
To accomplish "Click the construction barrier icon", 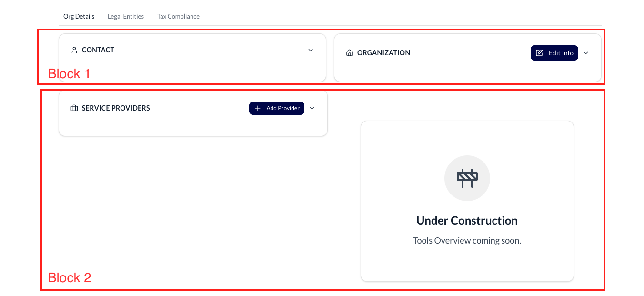I will tap(467, 178).
